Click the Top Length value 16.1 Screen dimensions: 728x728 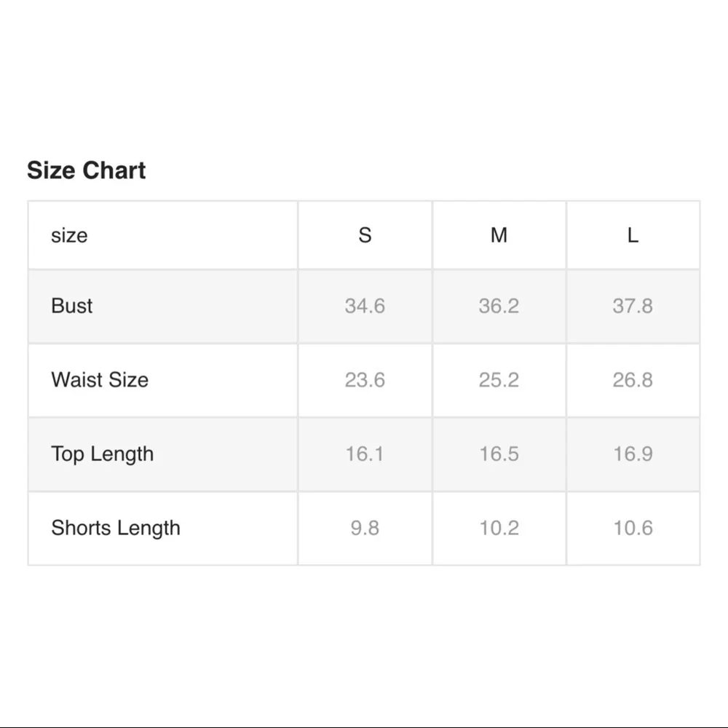click(365, 454)
